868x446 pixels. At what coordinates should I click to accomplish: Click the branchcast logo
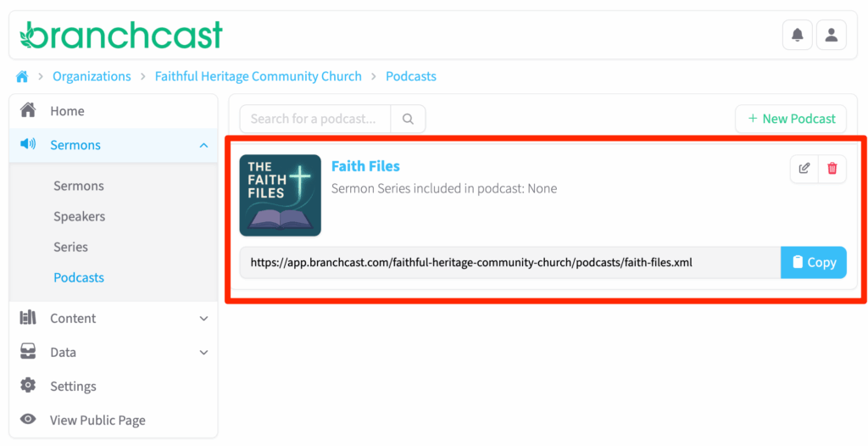(x=121, y=35)
